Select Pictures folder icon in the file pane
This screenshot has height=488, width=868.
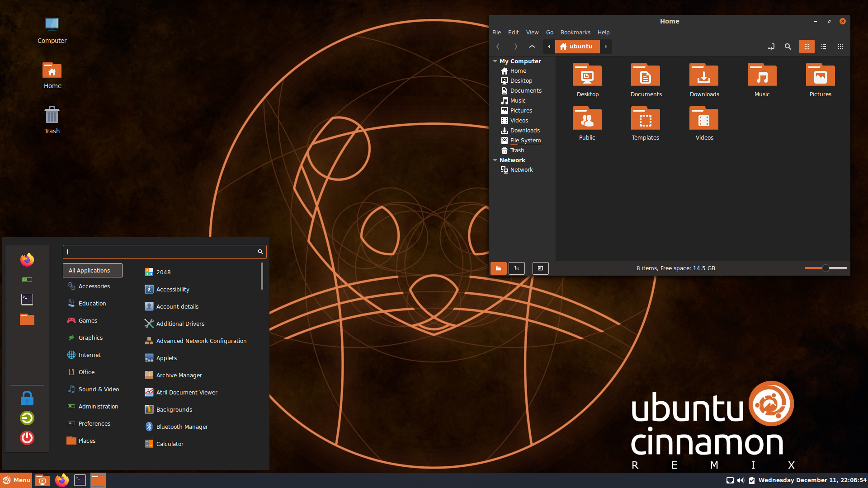(x=821, y=75)
